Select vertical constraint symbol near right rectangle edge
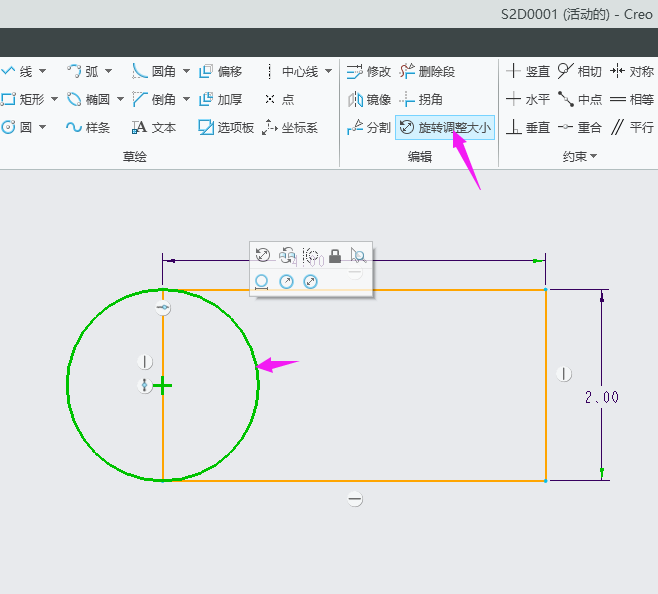The height and width of the screenshot is (594, 658). (564, 374)
